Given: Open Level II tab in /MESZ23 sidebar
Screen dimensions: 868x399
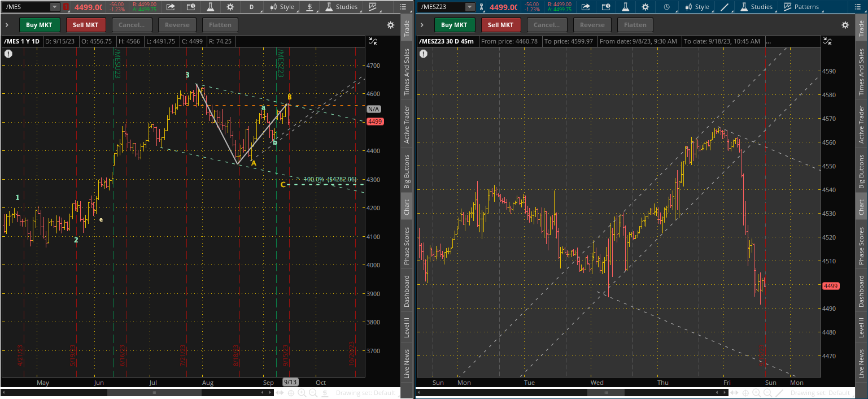Looking at the screenshot, I should point(861,327).
